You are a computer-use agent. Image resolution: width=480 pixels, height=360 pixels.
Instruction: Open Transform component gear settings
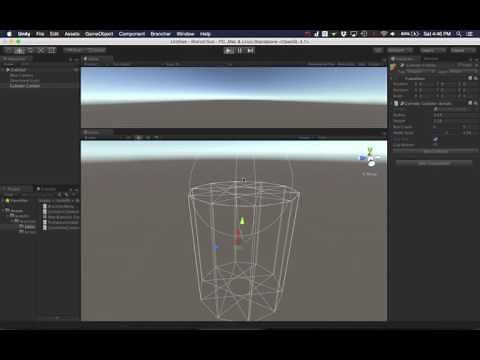pos(476,78)
